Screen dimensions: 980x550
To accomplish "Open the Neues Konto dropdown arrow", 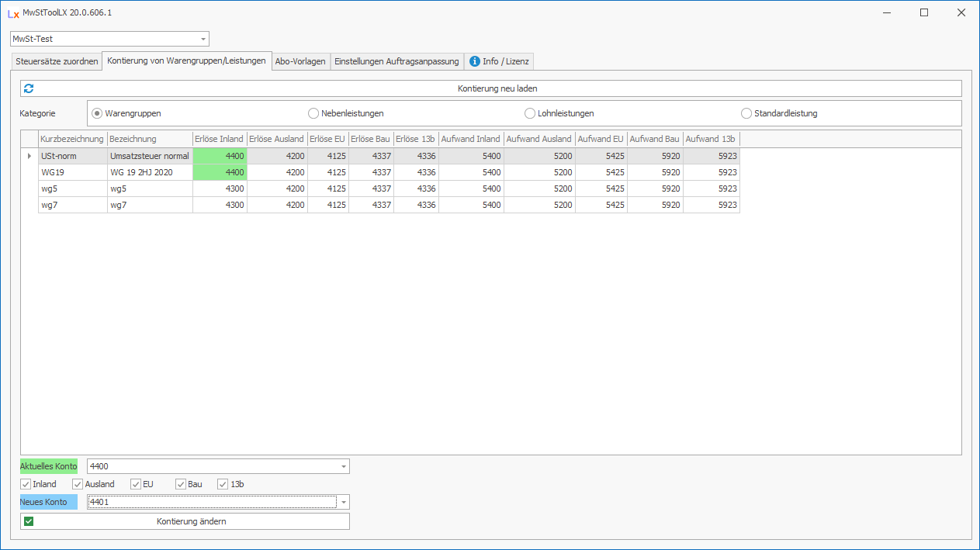I will pos(343,503).
